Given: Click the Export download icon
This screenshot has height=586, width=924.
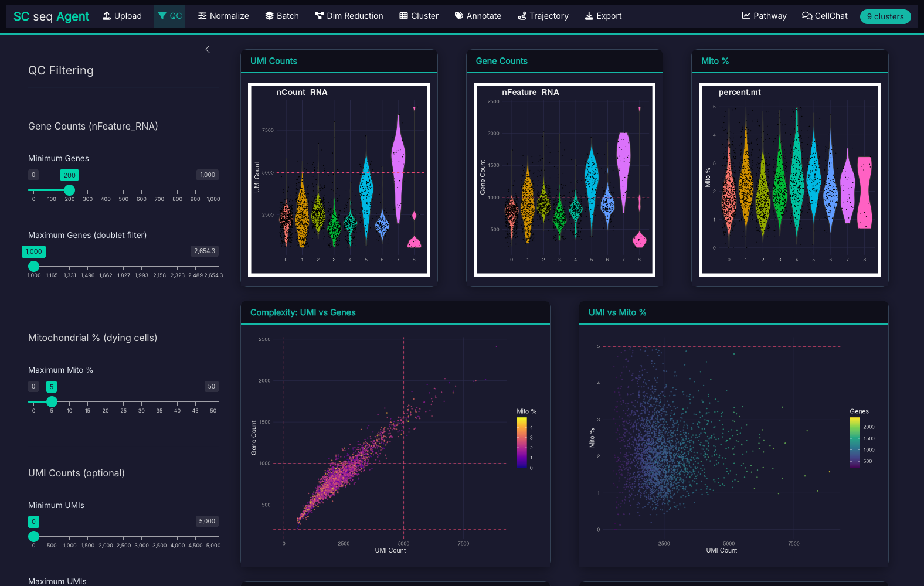Looking at the screenshot, I should [x=589, y=16].
